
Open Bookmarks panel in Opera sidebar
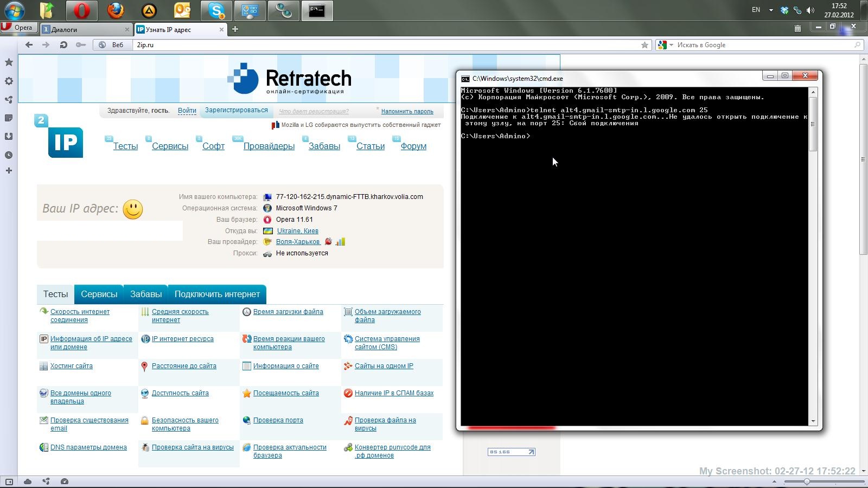point(9,62)
